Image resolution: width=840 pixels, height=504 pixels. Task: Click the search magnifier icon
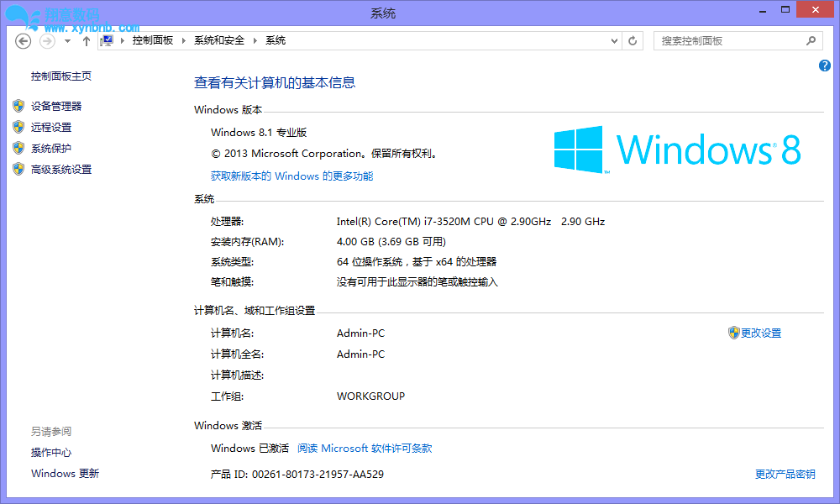(811, 40)
